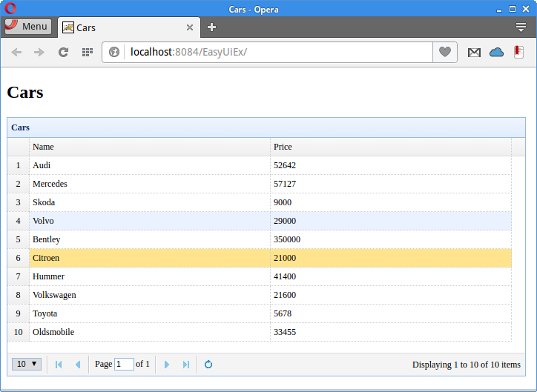The height and width of the screenshot is (392, 537).
Task: Go back to previous page
Action: click(16, 53)
